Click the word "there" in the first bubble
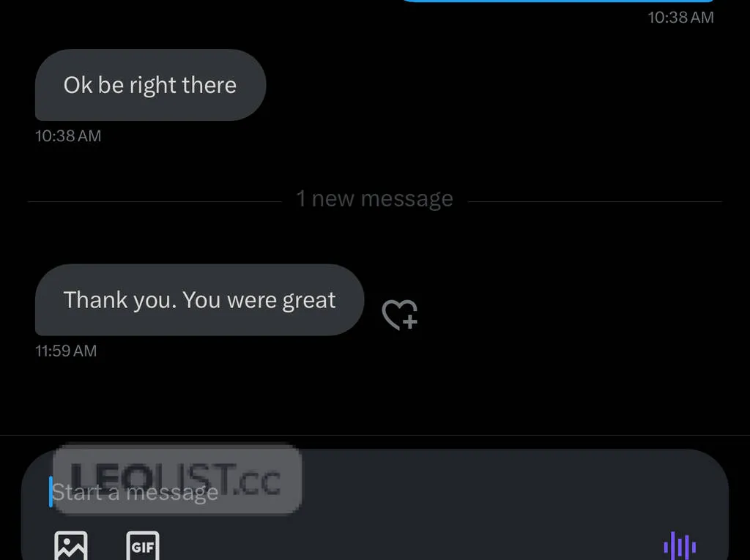Screen dimensions: 750x560 (209, 85)
